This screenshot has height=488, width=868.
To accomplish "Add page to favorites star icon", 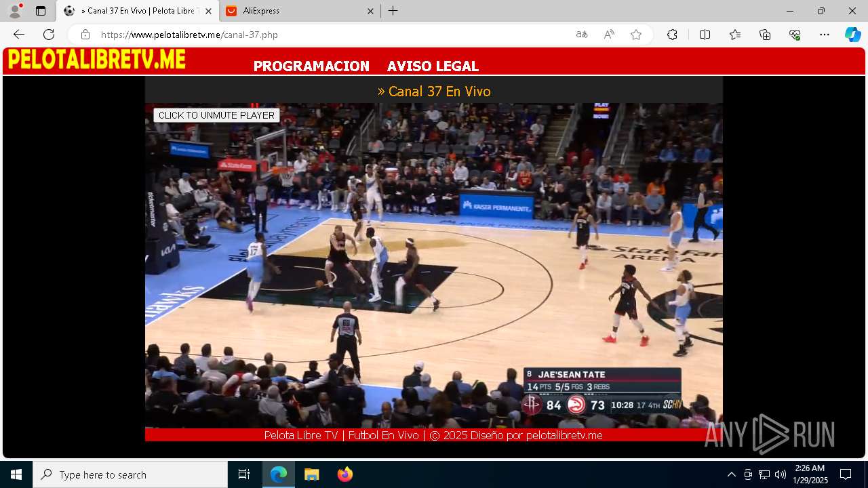I will (x=636, y=35).
